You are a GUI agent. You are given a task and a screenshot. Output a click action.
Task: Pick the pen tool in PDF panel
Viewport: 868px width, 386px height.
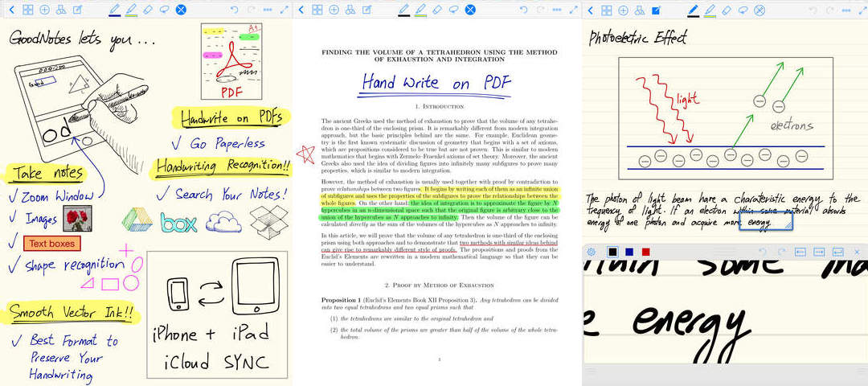(403, 10)
